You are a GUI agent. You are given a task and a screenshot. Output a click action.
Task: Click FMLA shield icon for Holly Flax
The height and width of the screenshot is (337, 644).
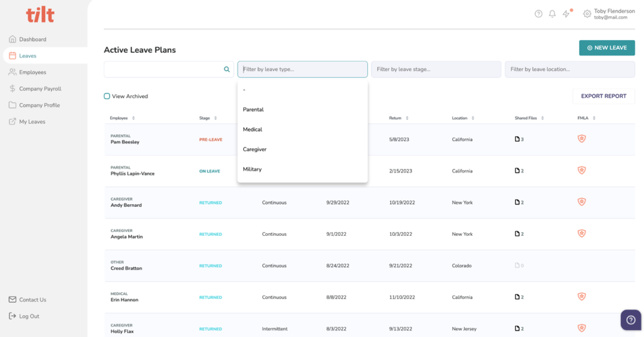[582, 328]
